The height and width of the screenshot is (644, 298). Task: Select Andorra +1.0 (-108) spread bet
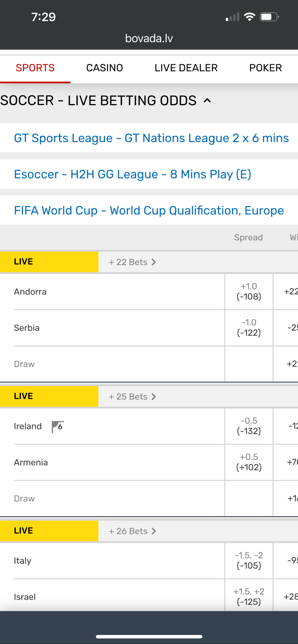249,291
